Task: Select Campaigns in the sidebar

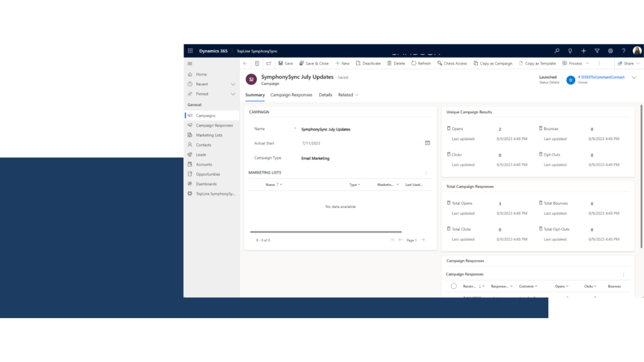Action: click(x=211, y=116)
